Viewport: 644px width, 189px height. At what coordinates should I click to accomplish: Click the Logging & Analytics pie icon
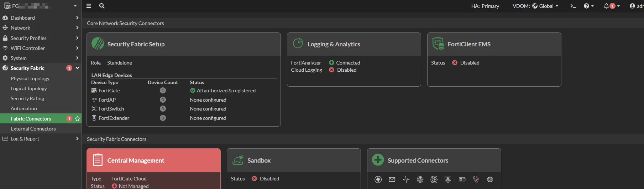coord(298,44)
